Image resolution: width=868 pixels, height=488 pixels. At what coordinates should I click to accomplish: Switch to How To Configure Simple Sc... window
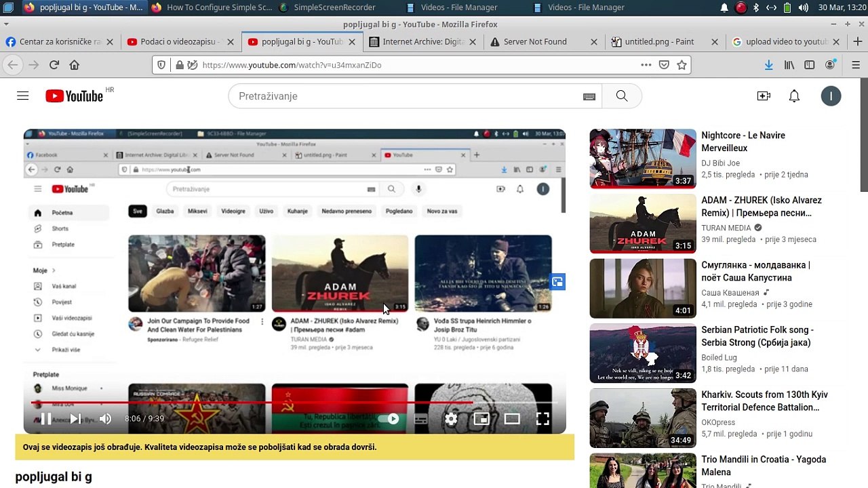pyautogui.click(x=212, y=7)
